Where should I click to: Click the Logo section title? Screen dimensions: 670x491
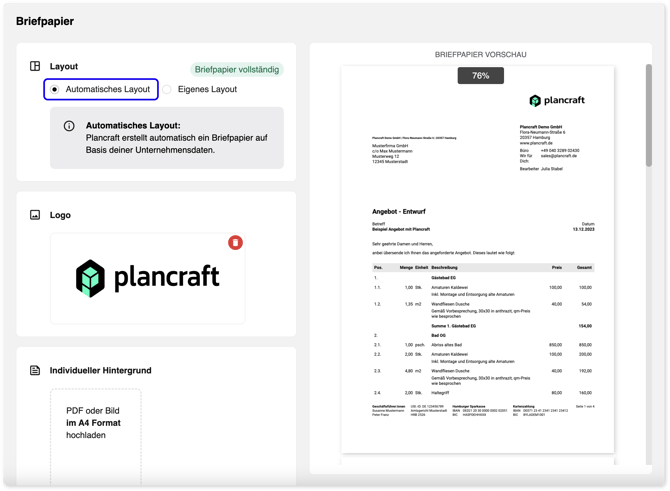point(60,215)
